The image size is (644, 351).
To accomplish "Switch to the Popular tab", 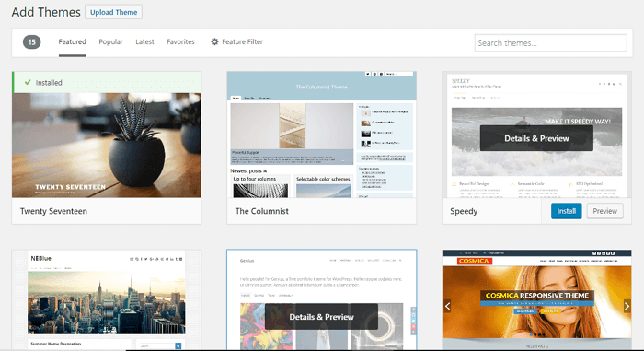I will click(110, 41).
